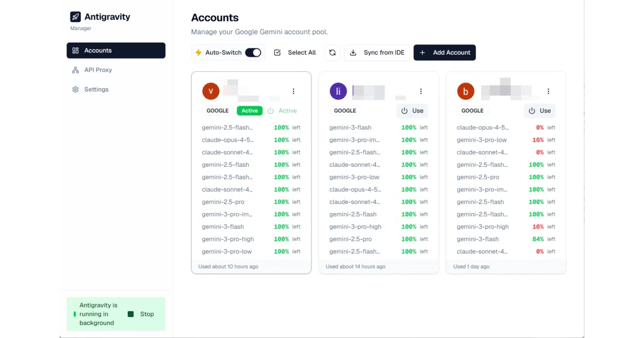Click the green Active badge on first account
Image resolution: width=644 pixels, height=338 pixels.
click(x=250, y=111)
